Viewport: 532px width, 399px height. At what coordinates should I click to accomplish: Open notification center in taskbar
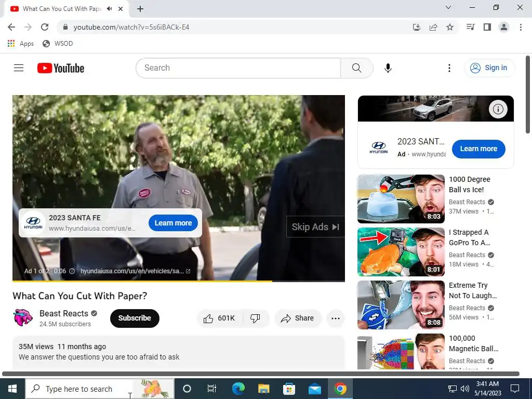pyautogui.click(x=515, y=389)
